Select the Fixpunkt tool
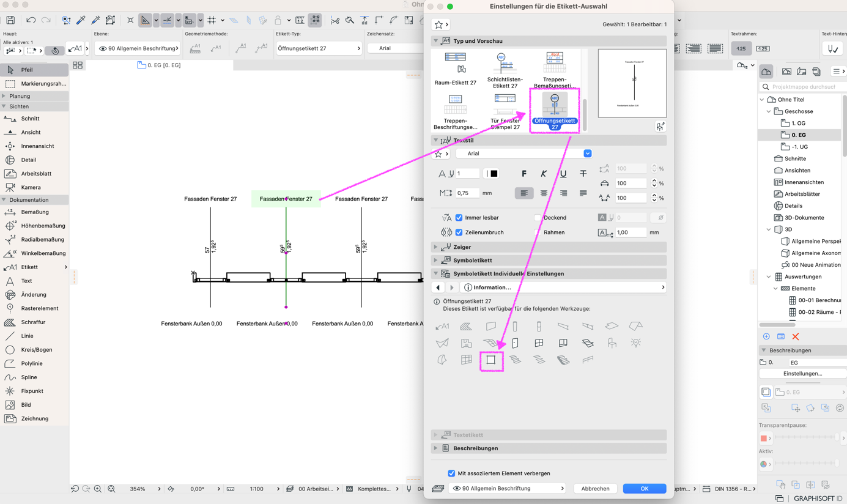 (x=34, y=391)
